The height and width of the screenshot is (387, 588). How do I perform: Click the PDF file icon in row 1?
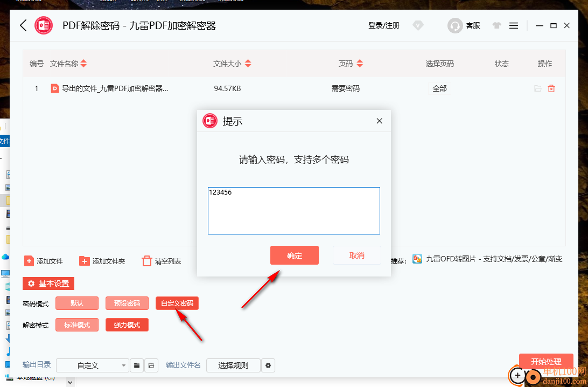point(55,88)
